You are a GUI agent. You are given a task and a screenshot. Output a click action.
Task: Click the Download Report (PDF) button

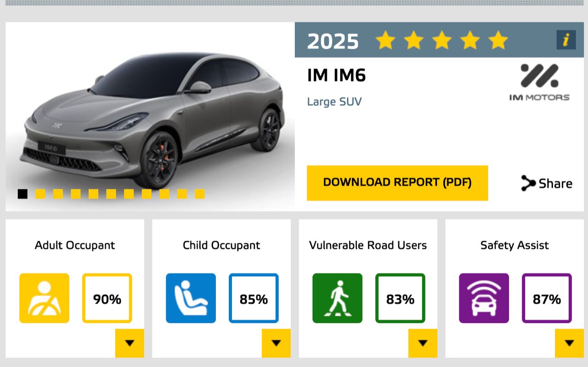(x=397, y=183)
